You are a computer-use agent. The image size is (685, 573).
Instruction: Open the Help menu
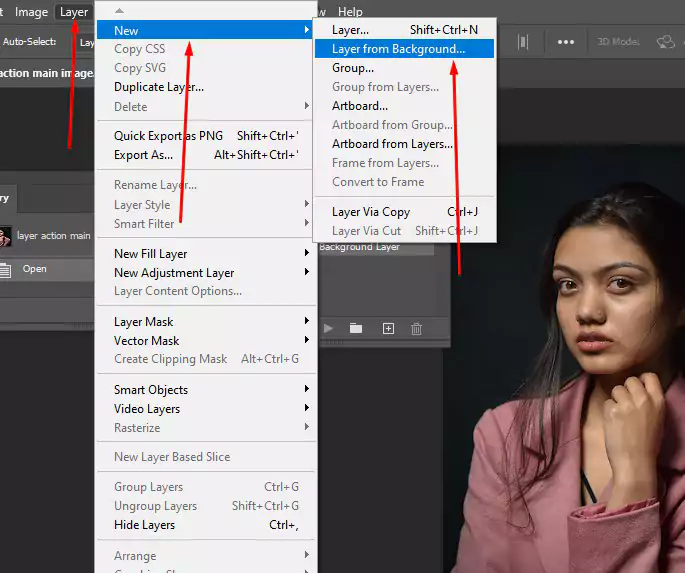pyautogui.click(x=350, y=12)
